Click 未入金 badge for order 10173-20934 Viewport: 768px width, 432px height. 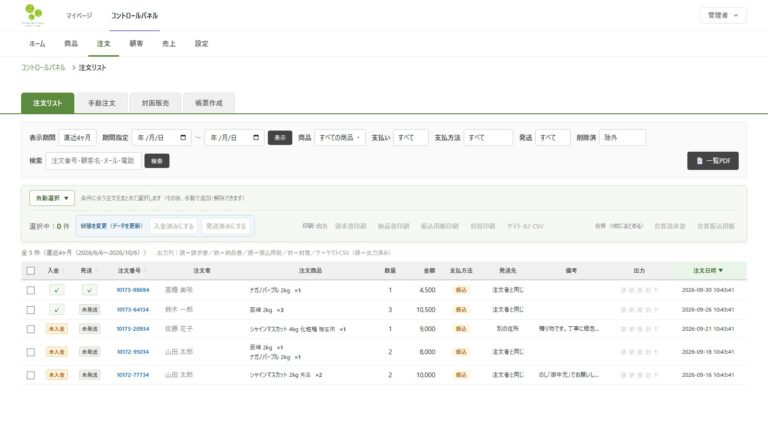tap(57, 329)
